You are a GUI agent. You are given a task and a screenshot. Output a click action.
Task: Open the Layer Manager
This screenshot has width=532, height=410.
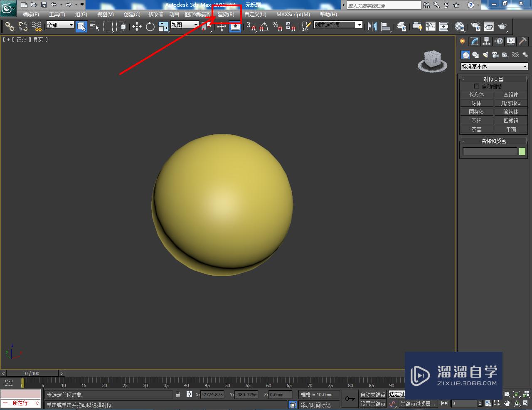click(401, 27)
